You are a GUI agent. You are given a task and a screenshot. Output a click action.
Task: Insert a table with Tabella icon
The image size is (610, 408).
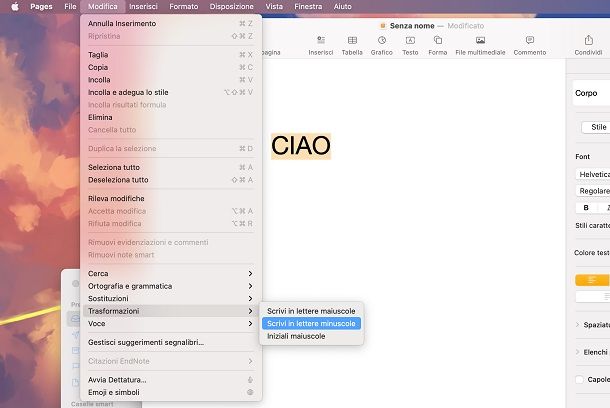(x=352, y=40)
